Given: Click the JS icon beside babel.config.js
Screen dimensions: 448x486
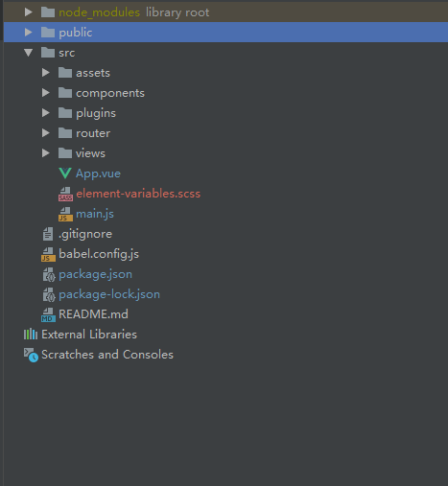Looking at the screenshot, I should tap(48, 254).
